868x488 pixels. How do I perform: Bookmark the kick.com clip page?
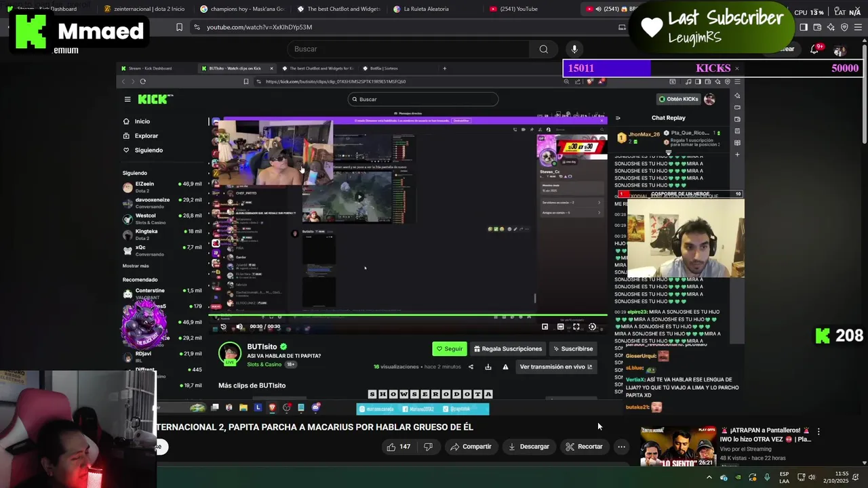(x=246, y=81)
